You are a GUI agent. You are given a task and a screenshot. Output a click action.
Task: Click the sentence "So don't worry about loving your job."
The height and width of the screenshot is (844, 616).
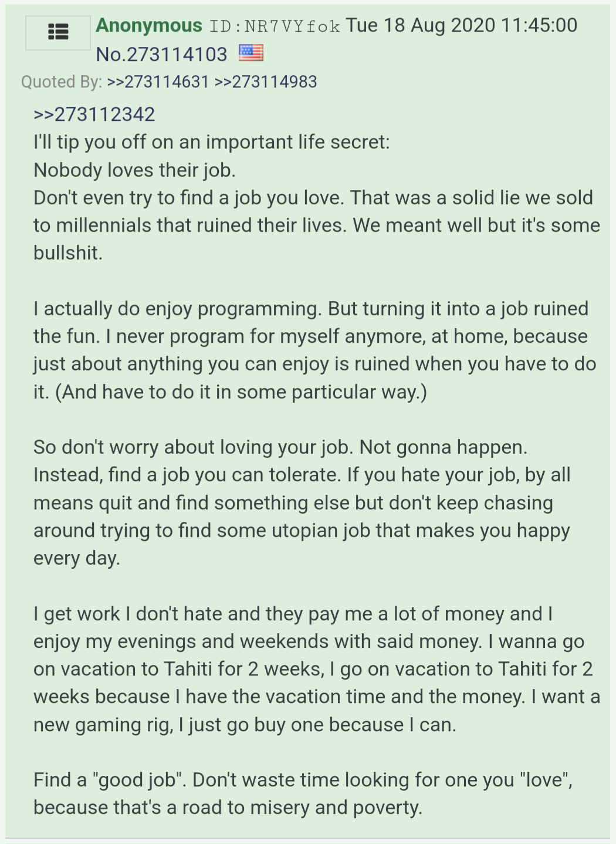194,447
